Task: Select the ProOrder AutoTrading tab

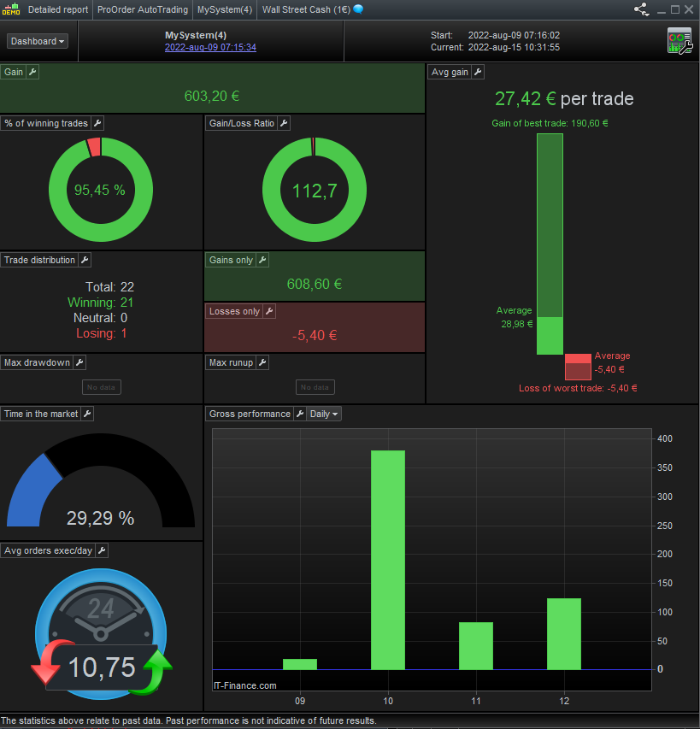Action: point(143,9)
